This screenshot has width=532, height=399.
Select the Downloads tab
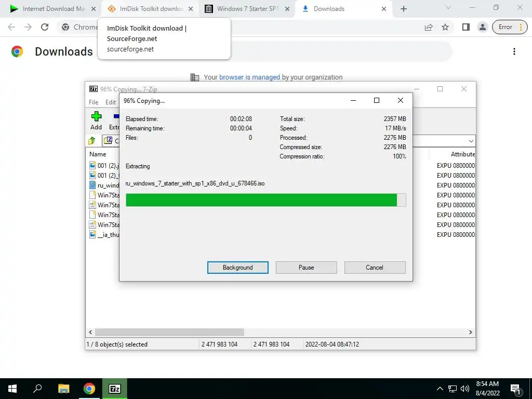coord(344,9)
